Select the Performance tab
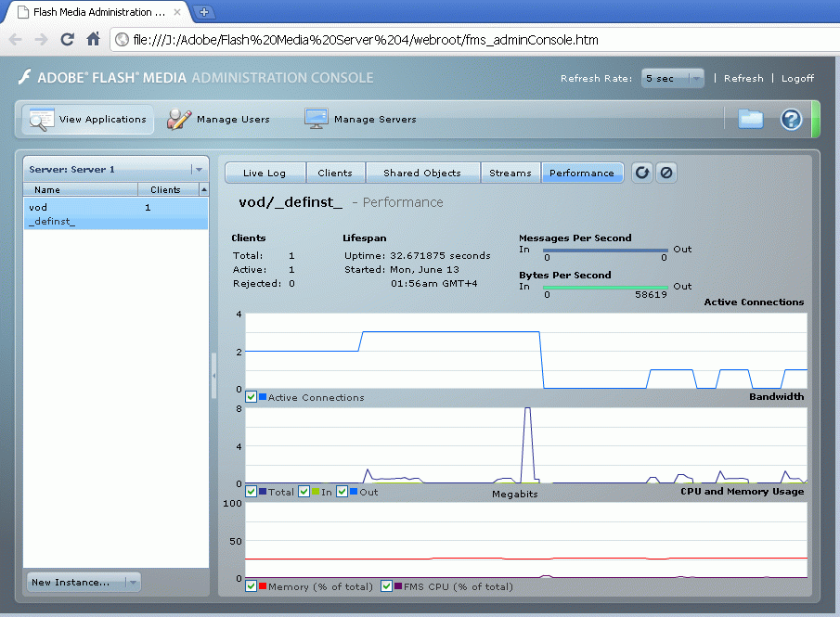 point(582,173)
